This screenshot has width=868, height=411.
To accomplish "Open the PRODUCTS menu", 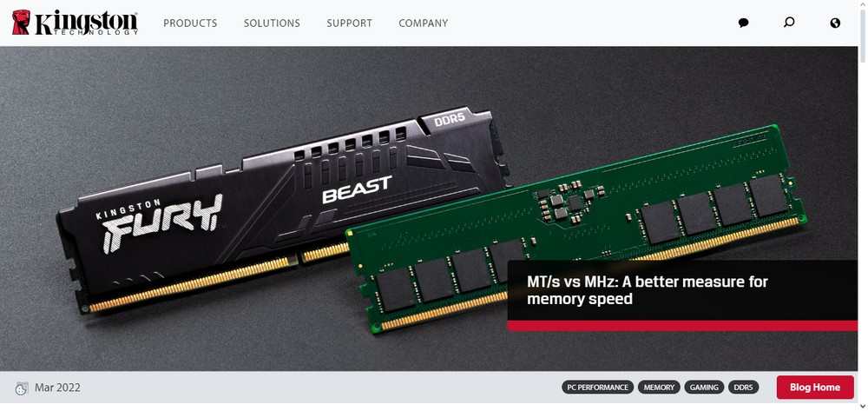I will pos(190,23).
